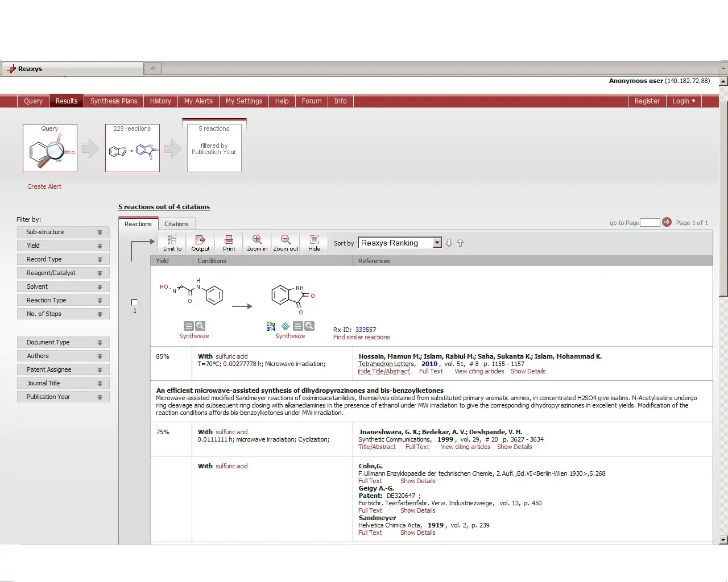Screen dimensions: 728x582
Task: Open the Sort by Reaxys-Ranking dropdown
Action: (437, 243)
